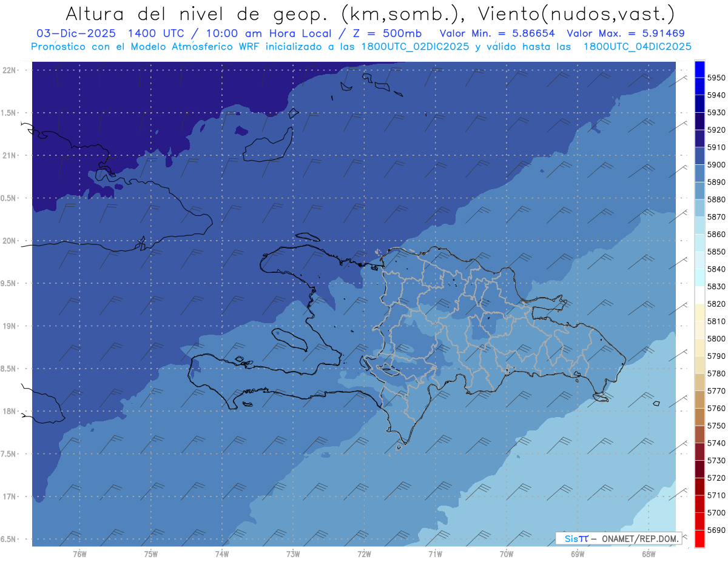This screenshot has width=728, height=562.
Task: Click the '5700' legend value
Action: (716, 513)
